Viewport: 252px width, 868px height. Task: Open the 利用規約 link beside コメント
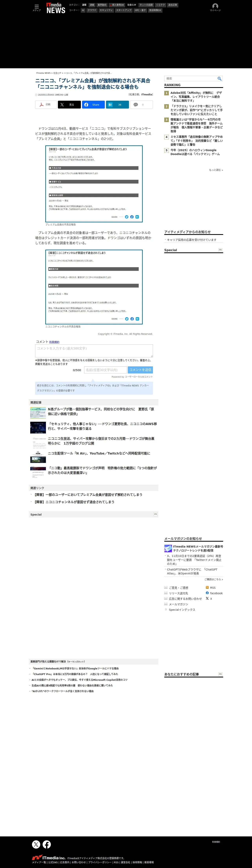pos(54,342)
